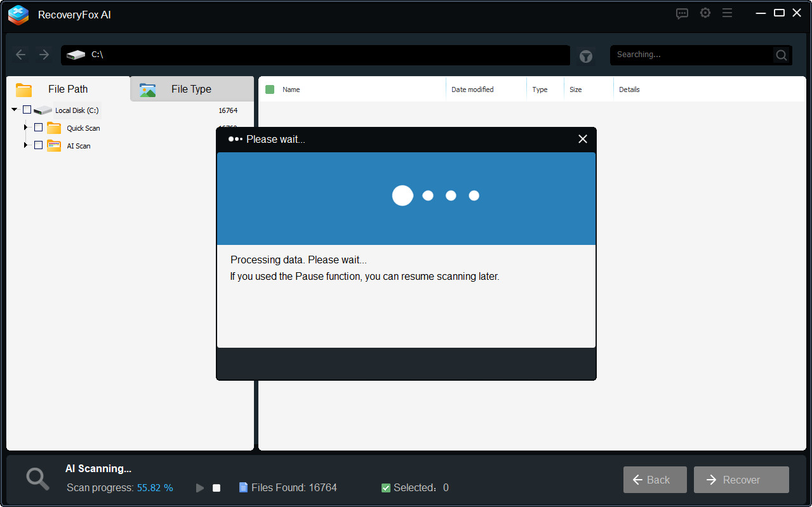Click the large scan magnifier icon
The height and width of the screenshot is (507, 812).
coord(37,479)
